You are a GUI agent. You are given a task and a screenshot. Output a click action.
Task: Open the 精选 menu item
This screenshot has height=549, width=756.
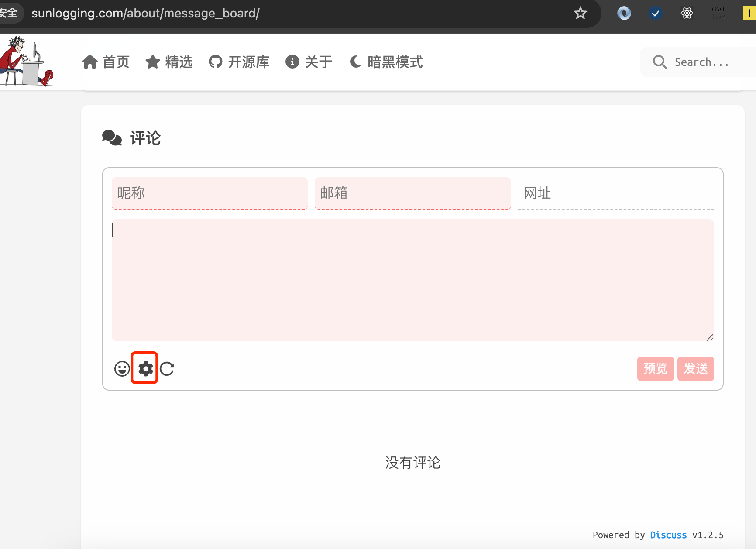179,62
